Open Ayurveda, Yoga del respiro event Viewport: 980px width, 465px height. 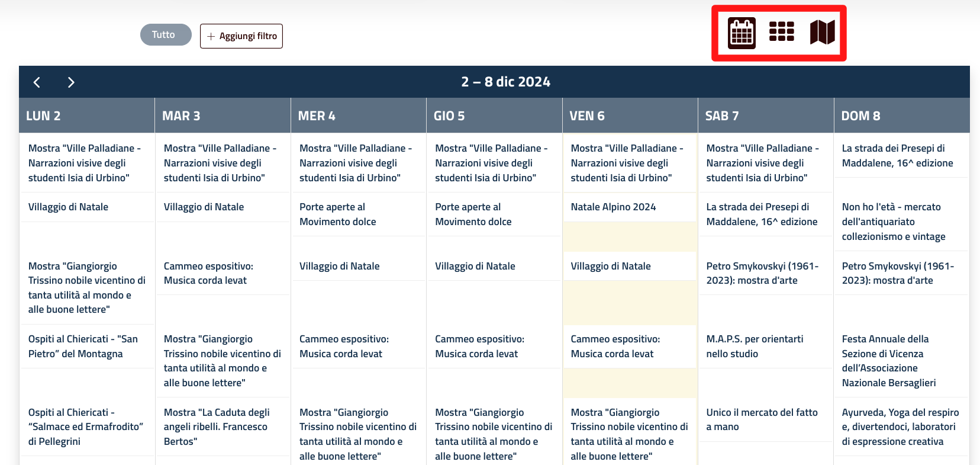(902, 426)
